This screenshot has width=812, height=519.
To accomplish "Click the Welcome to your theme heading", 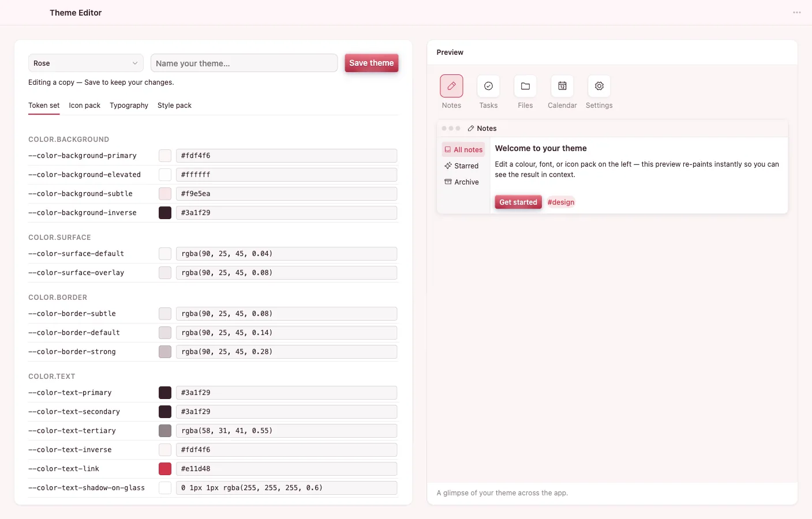I will 541,148.
